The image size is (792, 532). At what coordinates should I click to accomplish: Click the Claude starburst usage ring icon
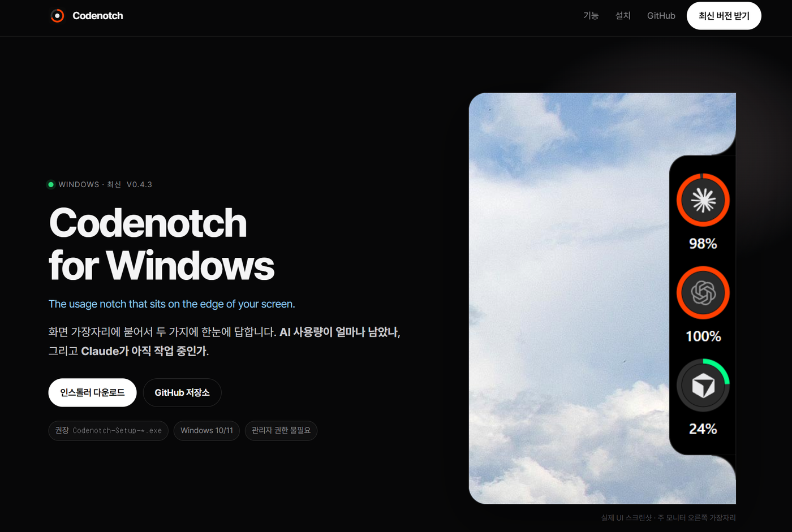point(703,200)
